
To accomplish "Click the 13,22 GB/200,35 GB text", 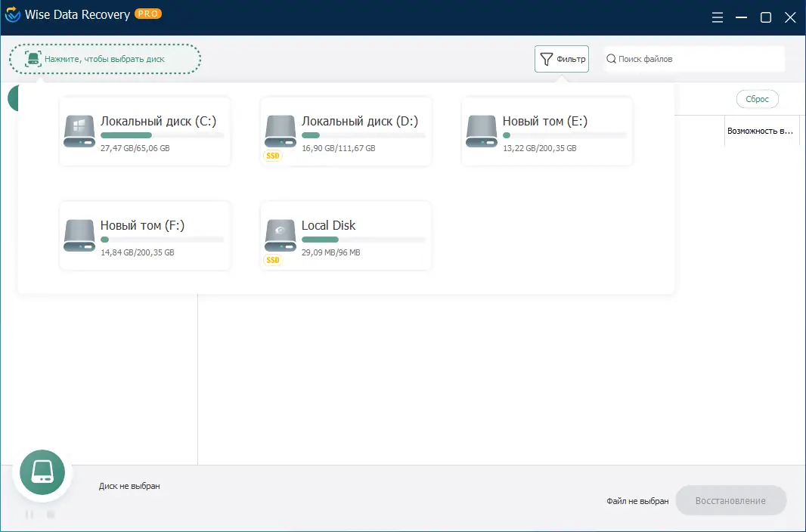I will tap(539, 148).
